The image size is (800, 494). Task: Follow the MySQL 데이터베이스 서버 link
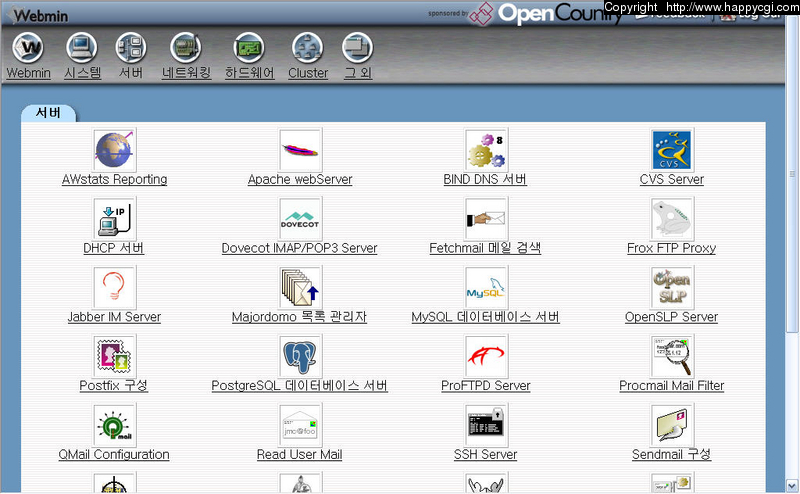(486, 317)
